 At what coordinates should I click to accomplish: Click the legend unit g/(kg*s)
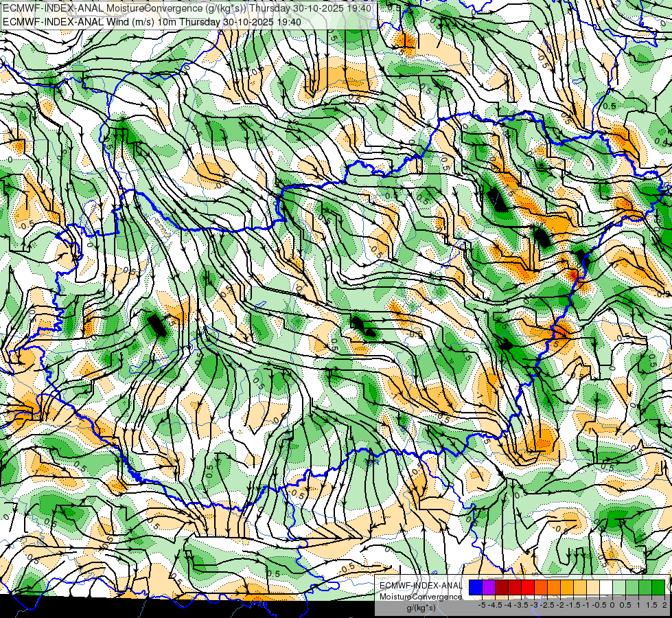pos(421,608)
